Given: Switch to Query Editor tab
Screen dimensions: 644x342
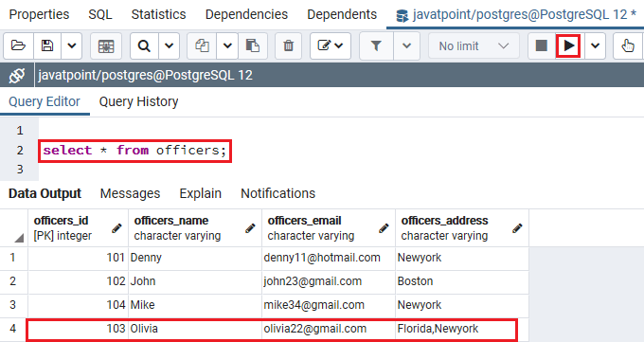Looking at the screenshot, I should [x=45, y=101].
